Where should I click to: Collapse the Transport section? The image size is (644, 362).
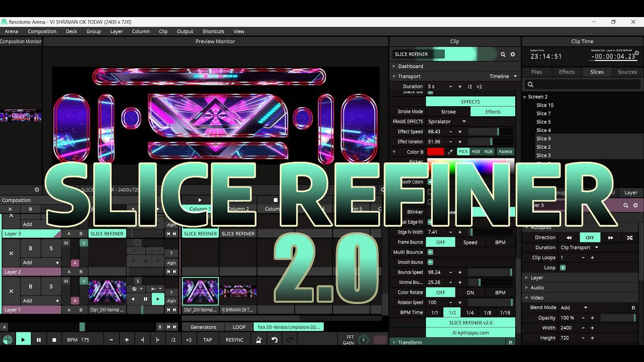tap(394, 76)
